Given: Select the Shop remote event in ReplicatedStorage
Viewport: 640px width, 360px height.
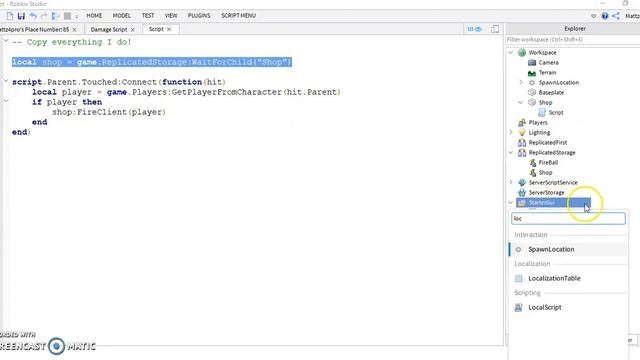Looking at the screenshot, I should click(545, 173).
